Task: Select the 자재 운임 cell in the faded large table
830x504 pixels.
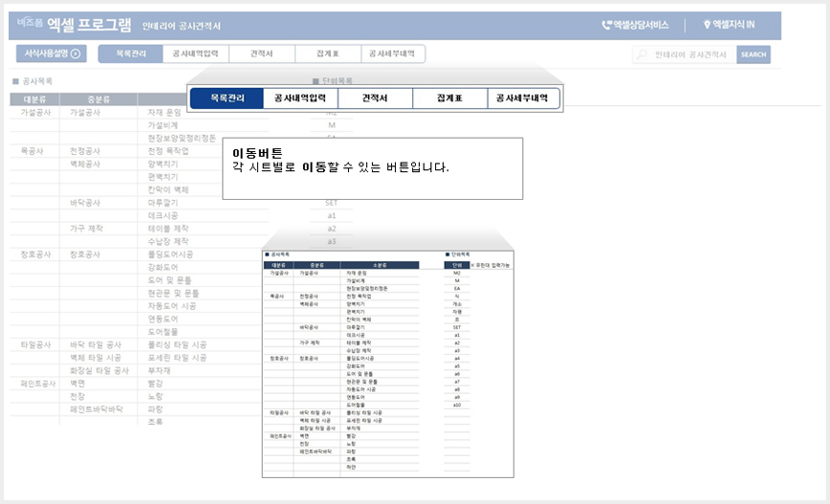Action: (x=164, y=112)
